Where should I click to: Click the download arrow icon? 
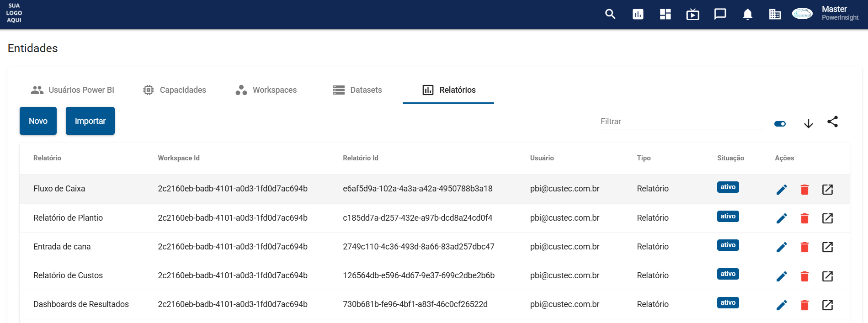point(809,124)
